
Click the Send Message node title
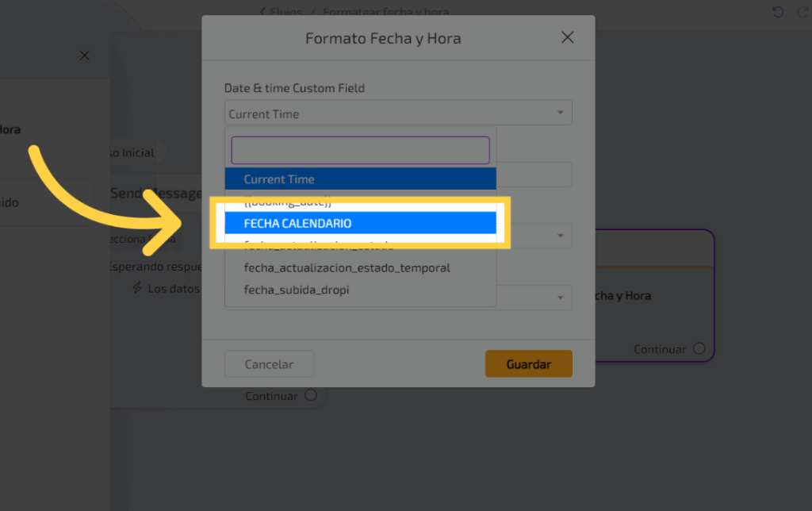tap(155, 194)
